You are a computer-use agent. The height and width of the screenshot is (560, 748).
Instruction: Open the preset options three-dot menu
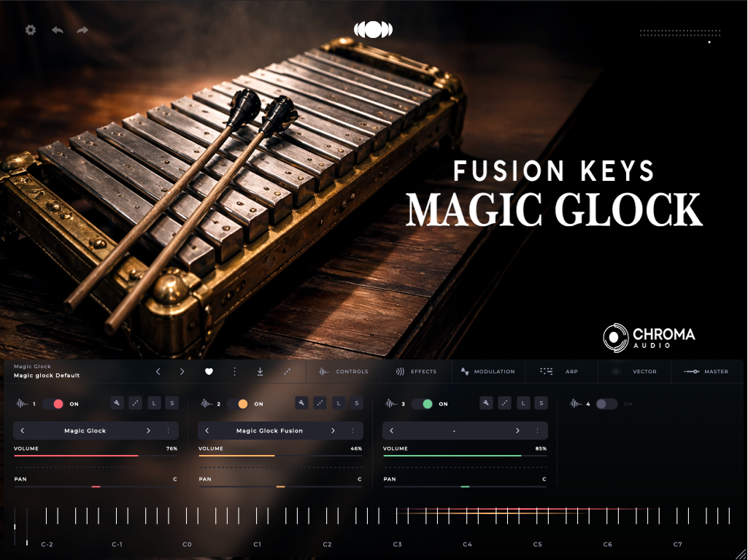234,372
